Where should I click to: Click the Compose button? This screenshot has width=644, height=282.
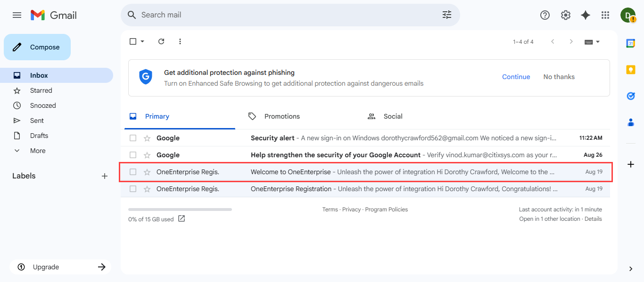pyautogui.click(x=37, y=47)
